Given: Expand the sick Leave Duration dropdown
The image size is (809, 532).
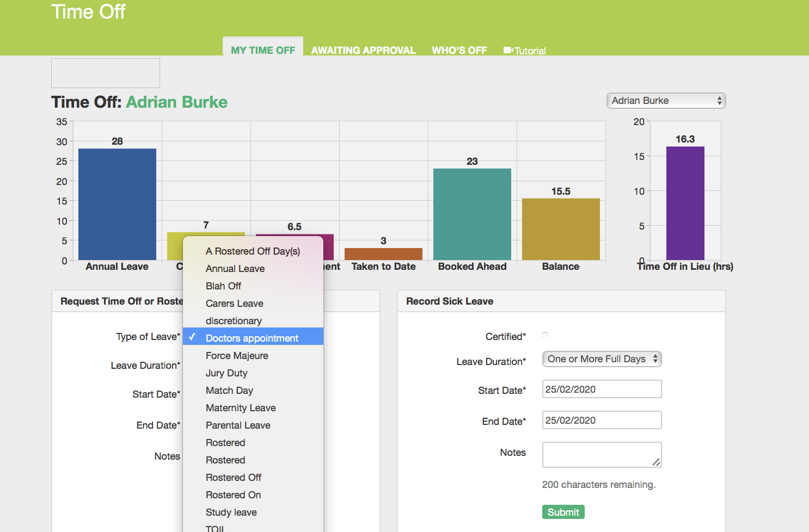Looking at the screenshot, I should [602, 359].
